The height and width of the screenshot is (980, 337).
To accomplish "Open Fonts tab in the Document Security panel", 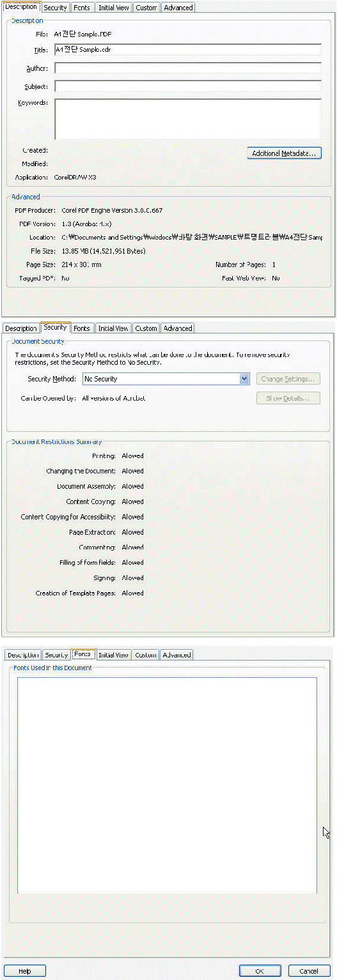I will pyautogui.click(x=81, y=328).
